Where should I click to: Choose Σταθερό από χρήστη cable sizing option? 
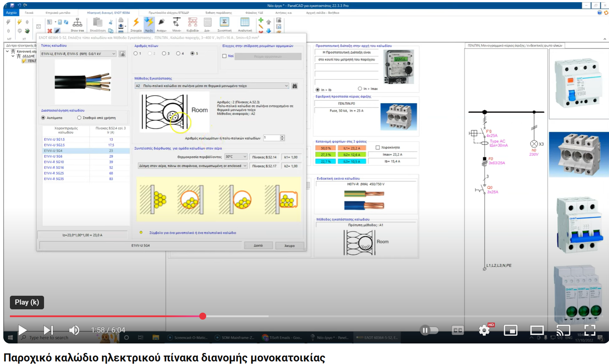pyautogui.click(x=79, y=117)
